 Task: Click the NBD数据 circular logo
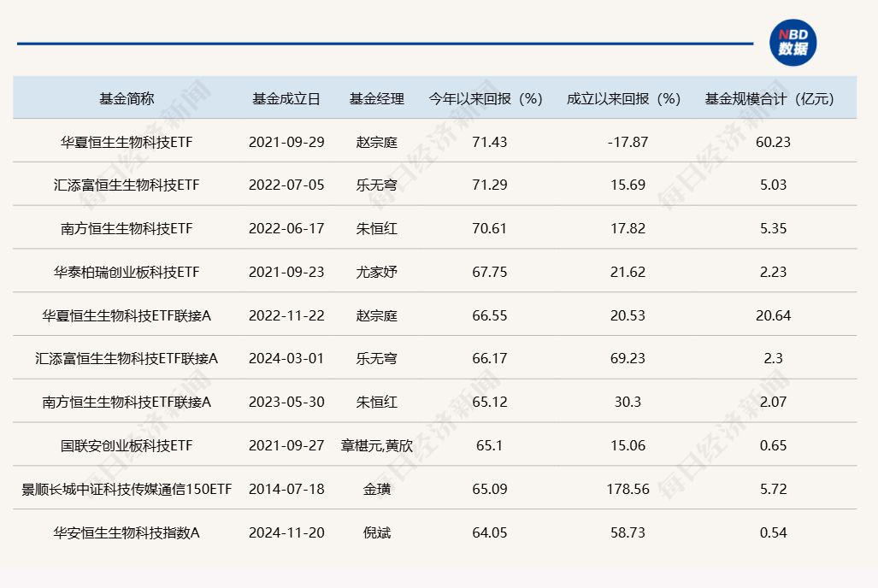(795, 39)
